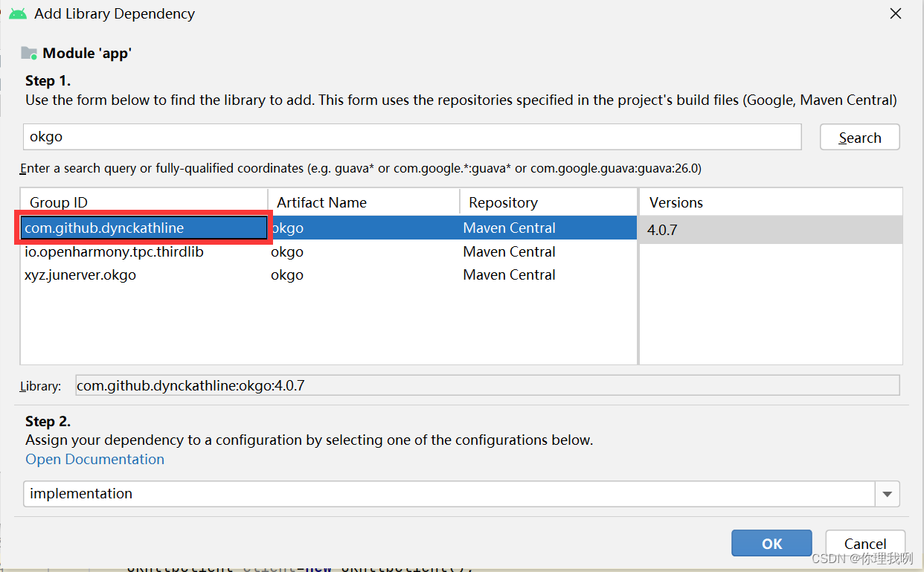
Task: Expand the dropdown arrow beside implementation
Action: coord(887,493)
